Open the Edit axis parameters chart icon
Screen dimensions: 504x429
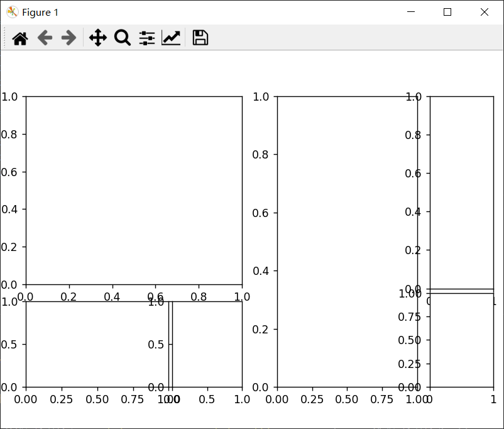pyautogui.click(x=171, y=38)
